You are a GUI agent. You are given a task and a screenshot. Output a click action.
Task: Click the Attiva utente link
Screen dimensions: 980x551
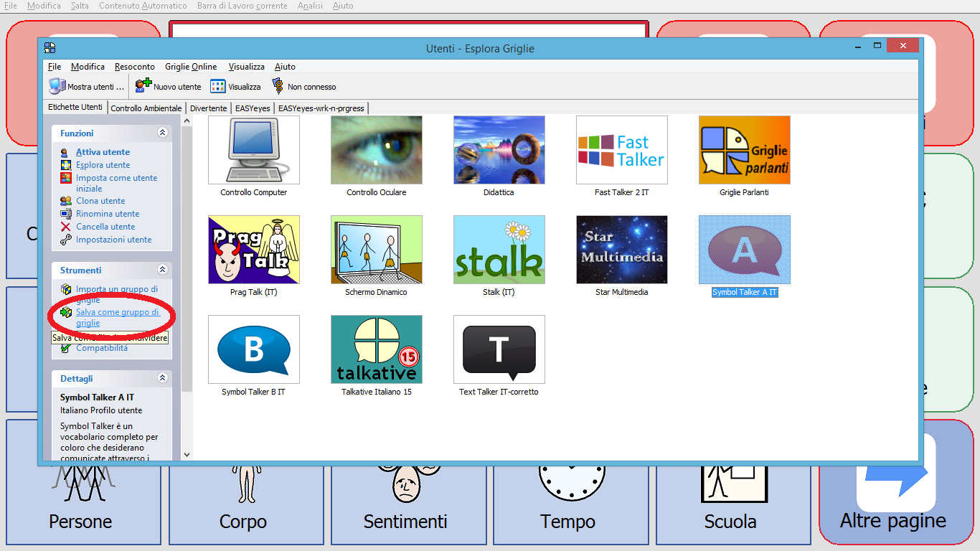[x=103, y=152]
